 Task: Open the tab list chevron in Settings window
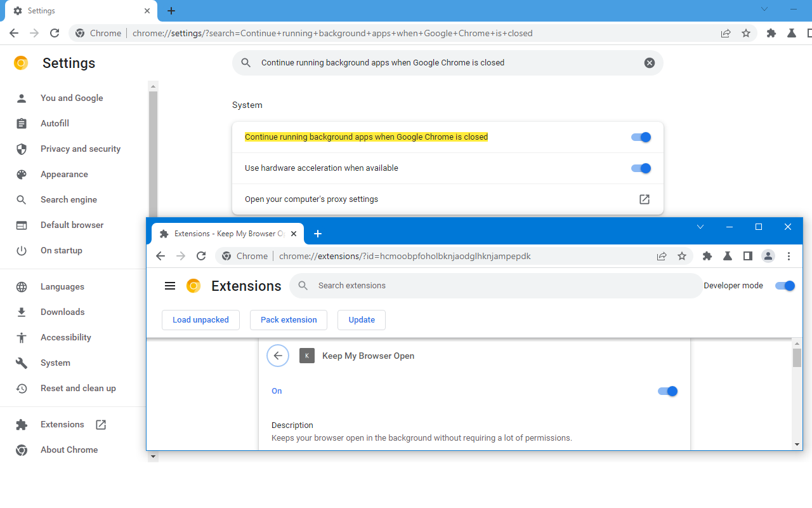(x=764, y=10)
